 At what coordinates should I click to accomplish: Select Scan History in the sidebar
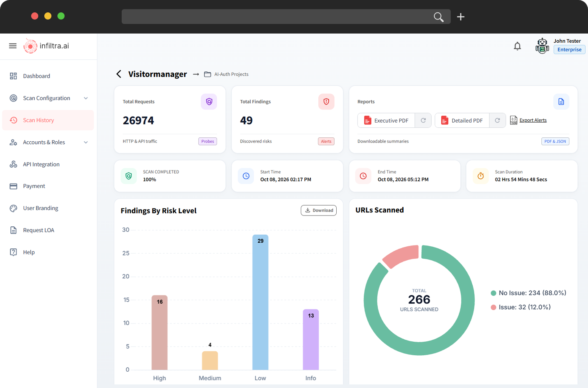[x=48, y=120]
